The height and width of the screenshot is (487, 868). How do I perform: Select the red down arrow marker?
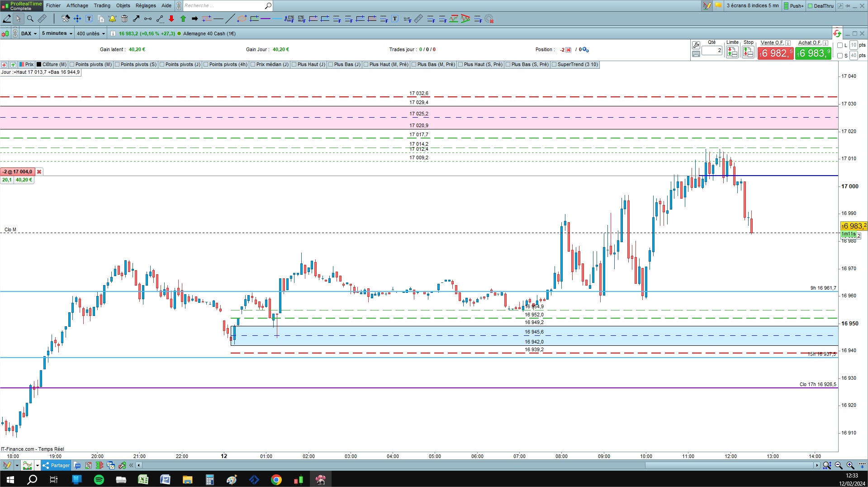(x=171, y=19)
